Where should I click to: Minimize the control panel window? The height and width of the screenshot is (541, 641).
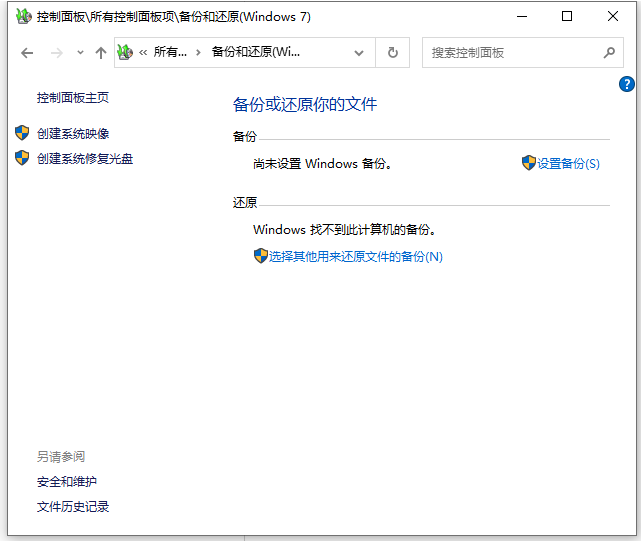click(522, 16)
